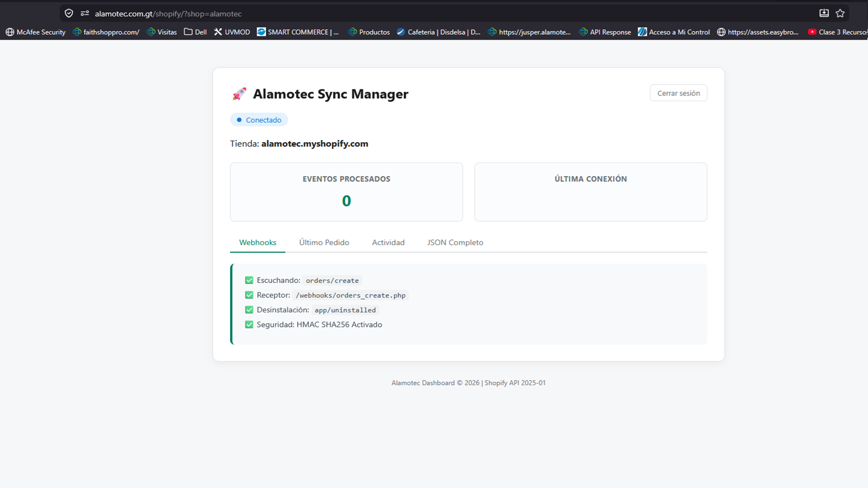Viewport: 868px width, 488px height.
Task: Open the JSON Completo tab
Action: click(x=455, y=242)
